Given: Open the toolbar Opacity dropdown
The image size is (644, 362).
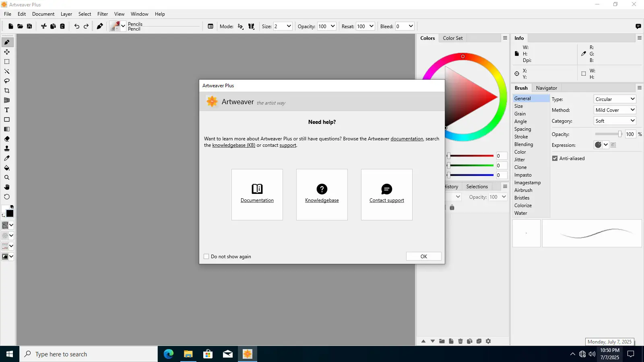Looking at the screenshot, I should tap(333, 26).
